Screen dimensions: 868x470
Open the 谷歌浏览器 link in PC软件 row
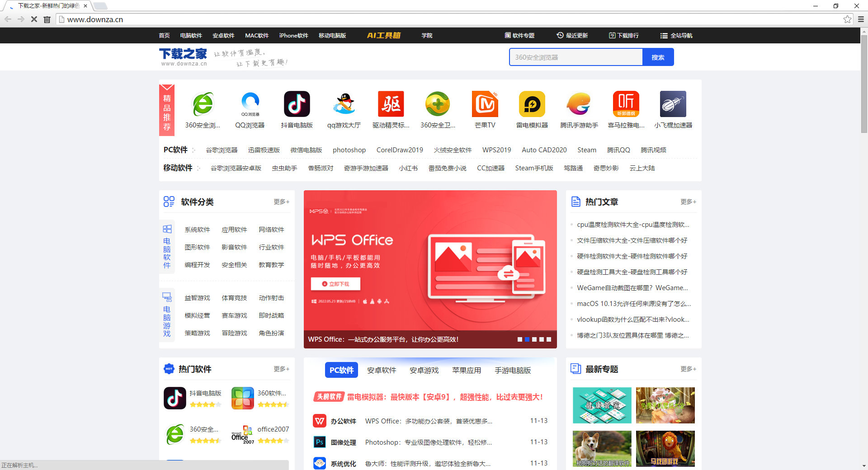coord(222,150)
